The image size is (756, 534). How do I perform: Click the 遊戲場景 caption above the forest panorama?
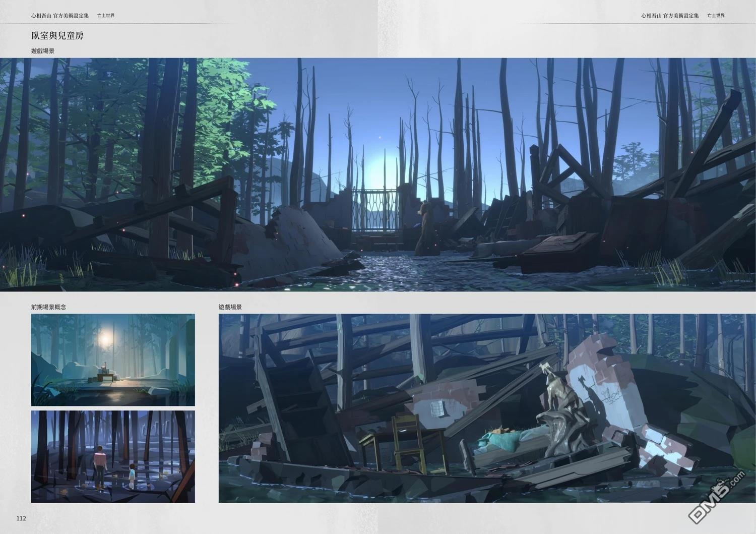click(x=43, y=51)
